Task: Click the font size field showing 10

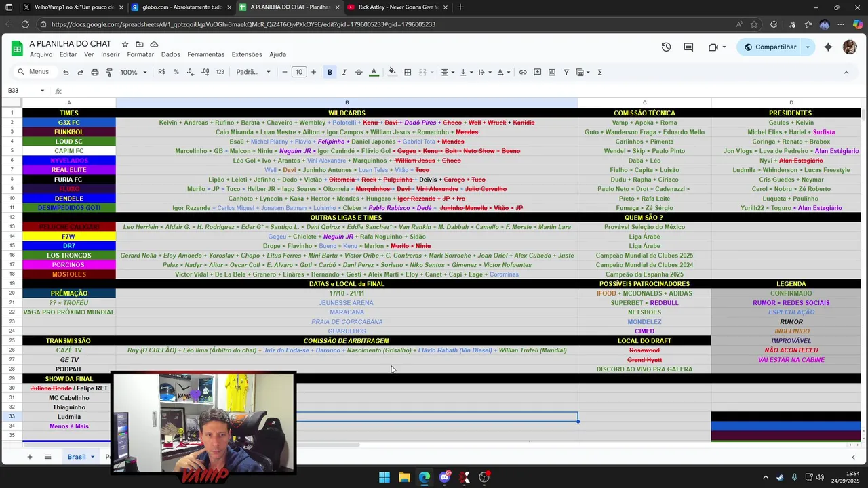Action: pyautogui.click(x=299, y=72)
